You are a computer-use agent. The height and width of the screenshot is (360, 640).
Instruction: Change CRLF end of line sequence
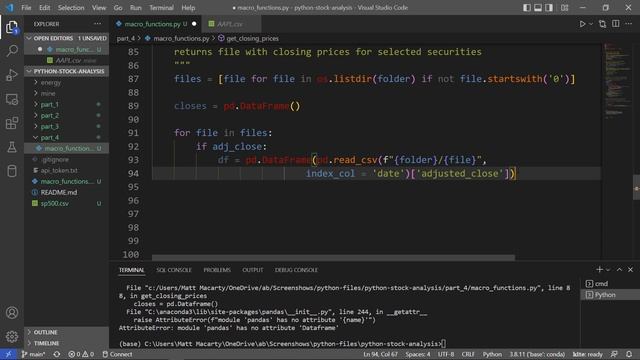[468, 354]
